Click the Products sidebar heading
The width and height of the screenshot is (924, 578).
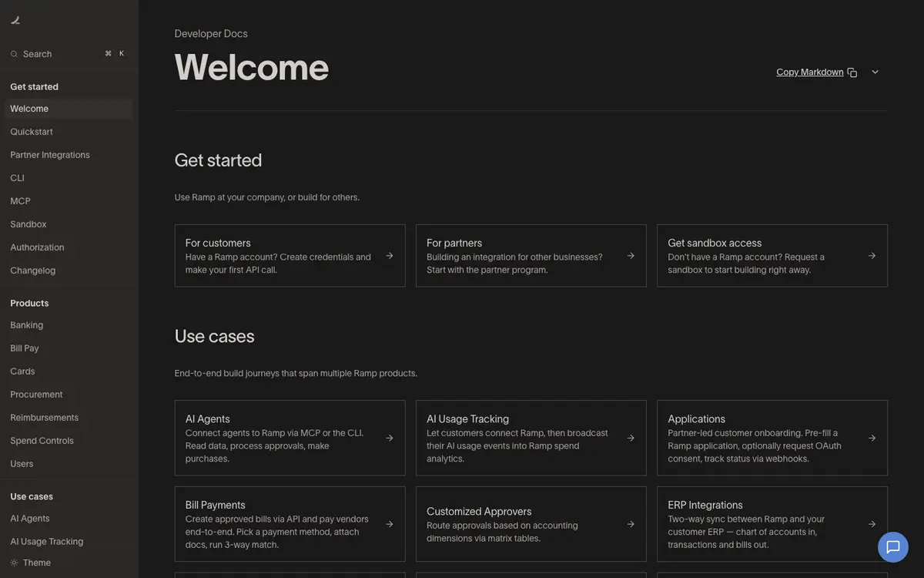coord(29,304)
